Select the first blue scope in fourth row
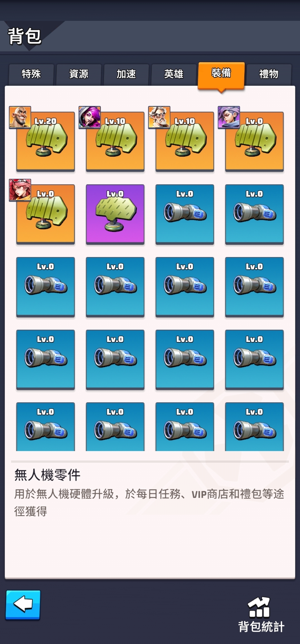This screenshot has height=644, width=300. [46, 359]
